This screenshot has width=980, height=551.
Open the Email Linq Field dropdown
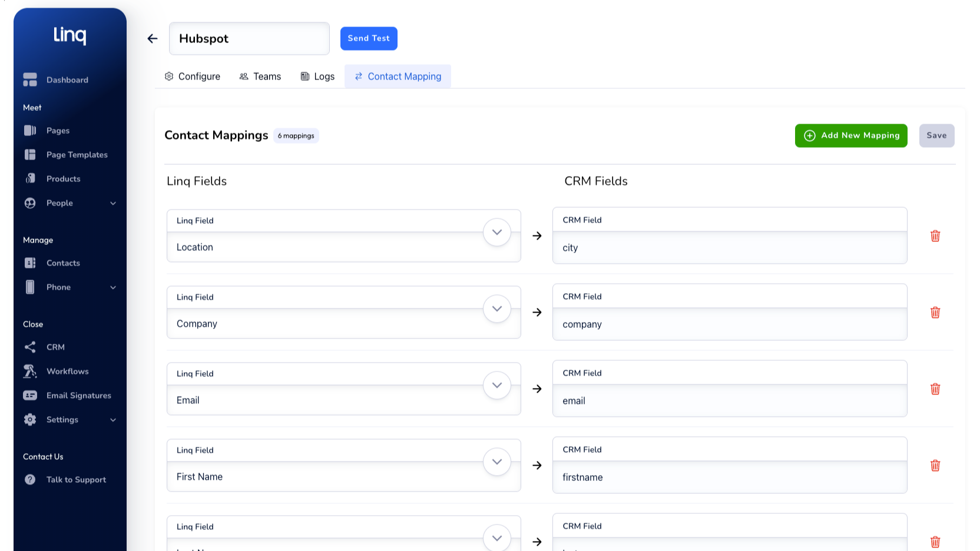[x=496, y=386]
